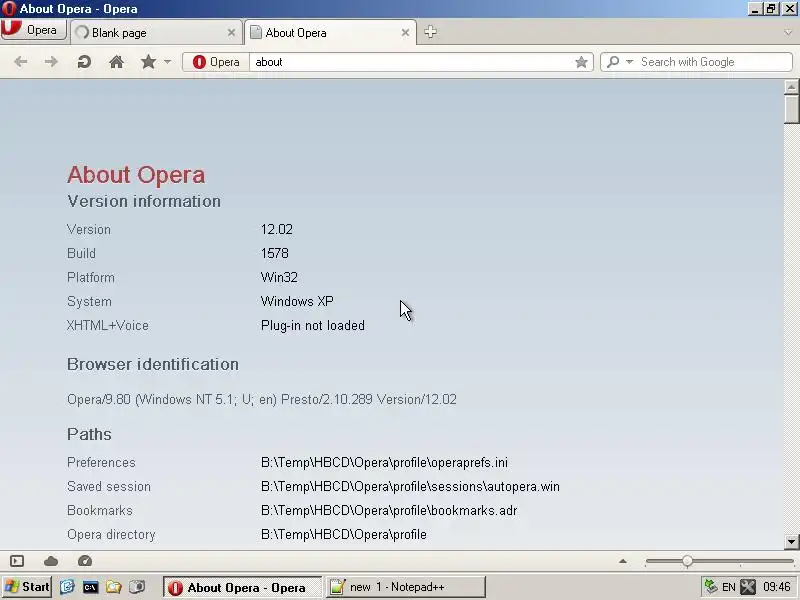
Task: Open the EN language indicator
Action: coord(729,587)
